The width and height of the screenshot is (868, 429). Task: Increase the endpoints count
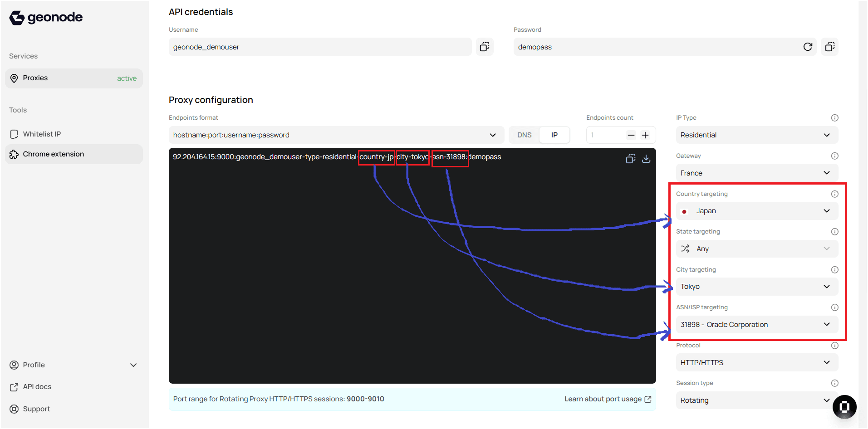point(645,135)
